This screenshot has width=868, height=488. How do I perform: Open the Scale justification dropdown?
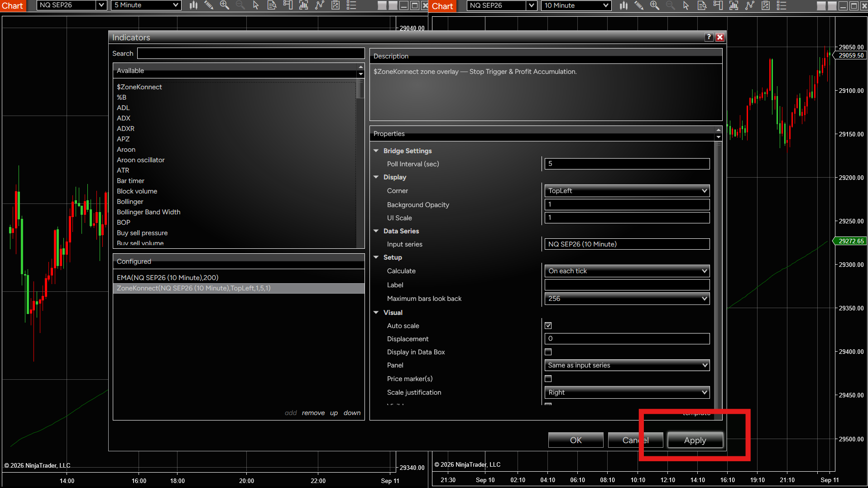coord(627,392)
